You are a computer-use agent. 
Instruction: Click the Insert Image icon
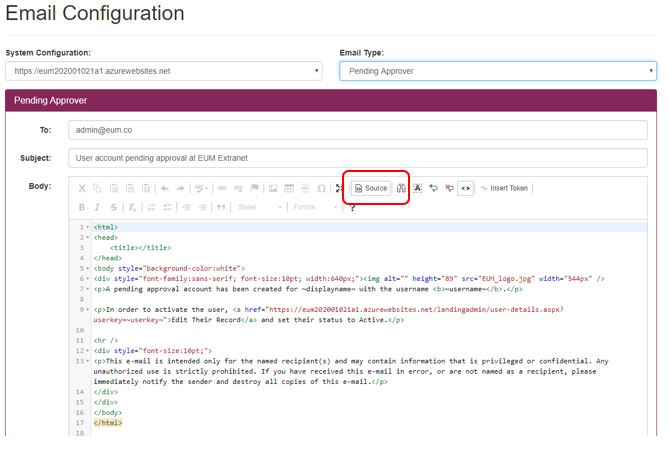[273, 188]
